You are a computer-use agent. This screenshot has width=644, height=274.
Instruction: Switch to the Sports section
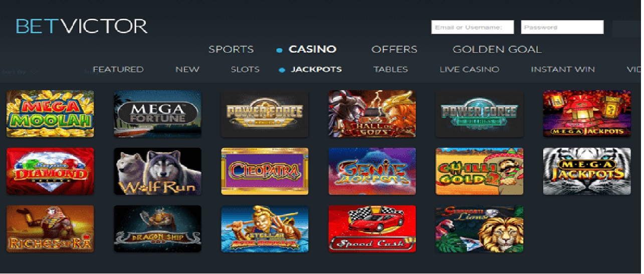pos(231,50)
